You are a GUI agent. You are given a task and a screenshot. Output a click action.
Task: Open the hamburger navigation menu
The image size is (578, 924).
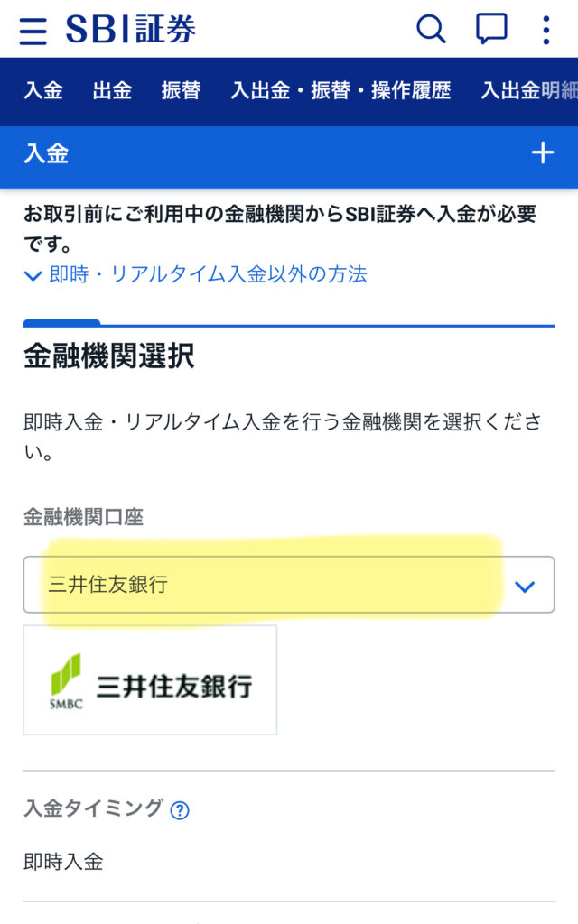33,31
